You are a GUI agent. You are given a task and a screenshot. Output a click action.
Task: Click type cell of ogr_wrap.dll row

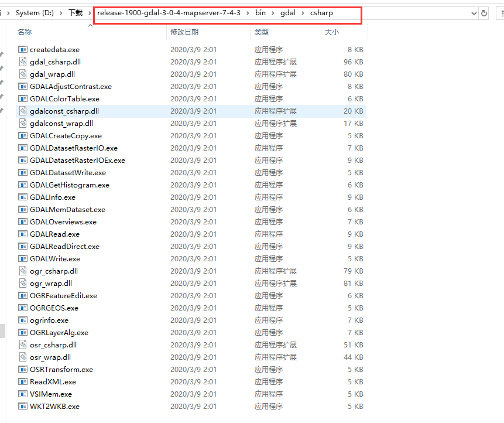click(276, 283)
